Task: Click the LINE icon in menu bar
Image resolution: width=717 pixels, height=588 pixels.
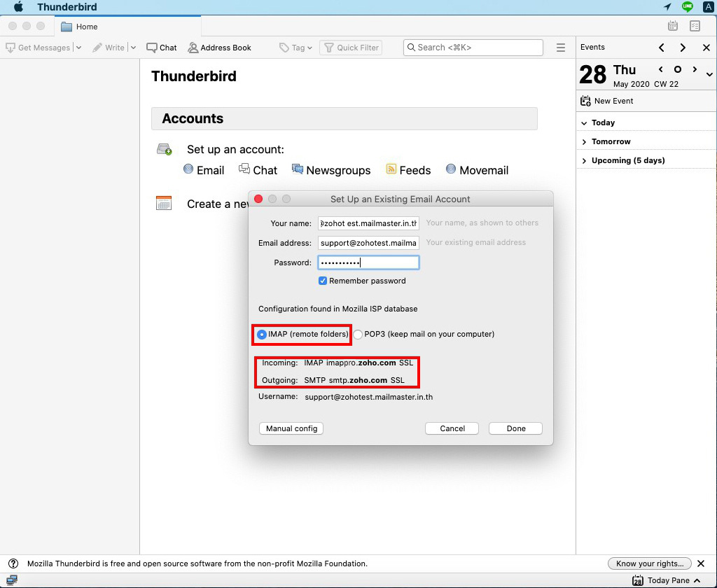Action: click(688, 6)
